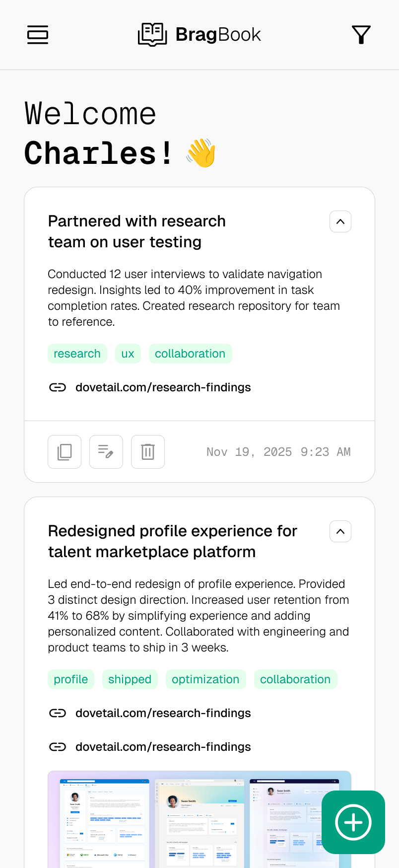The height and width of the screenshot is (868, 399).
Task: Copy the user testing entry
Action: coord(65,452)
